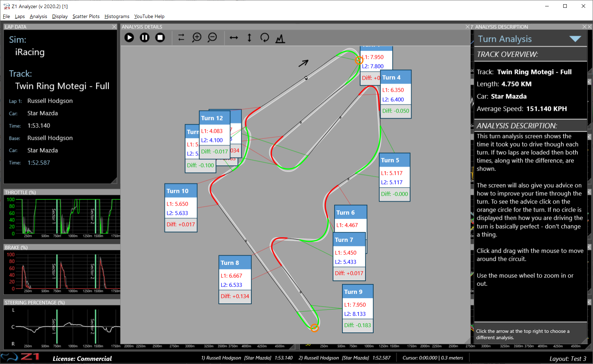Open the Histograms menu
Screen dimensions: 593x364
[x=117, y=16]
